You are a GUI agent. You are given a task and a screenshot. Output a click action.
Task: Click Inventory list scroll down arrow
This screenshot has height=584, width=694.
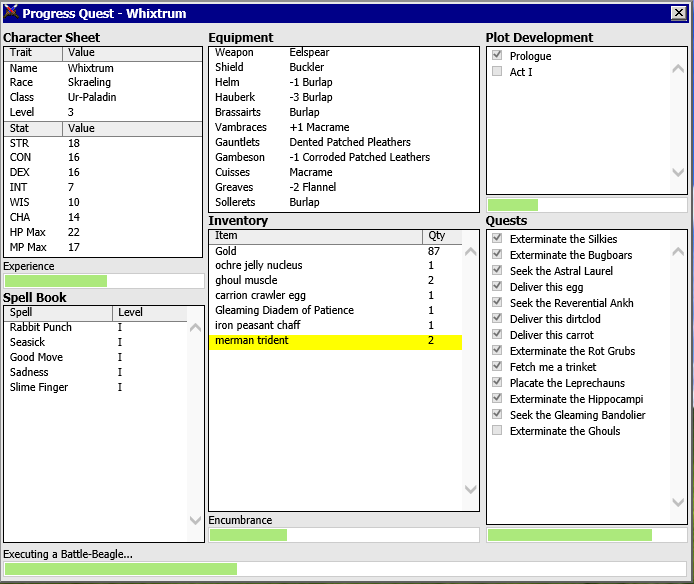coord(470,489)
